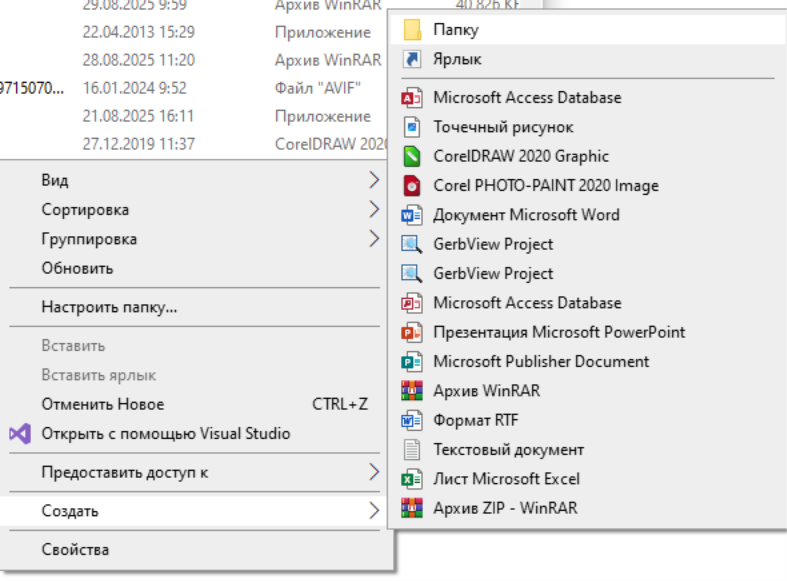Click the Publisher icon for Microsoft Publisher Document
Image resolution: width=787 pixels, height=581 pixels.
click(x=412, y=362)
